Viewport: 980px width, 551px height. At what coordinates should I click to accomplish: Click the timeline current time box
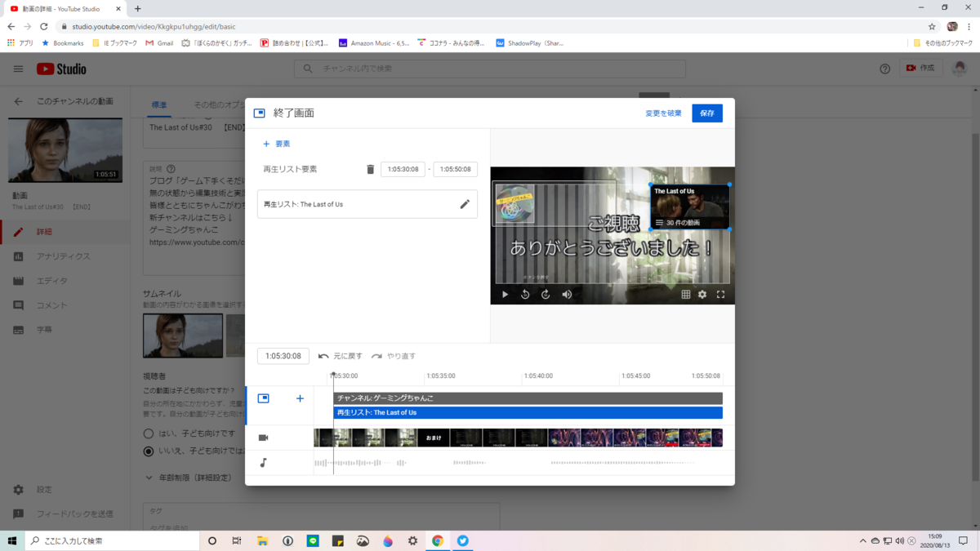coord(283,356)
